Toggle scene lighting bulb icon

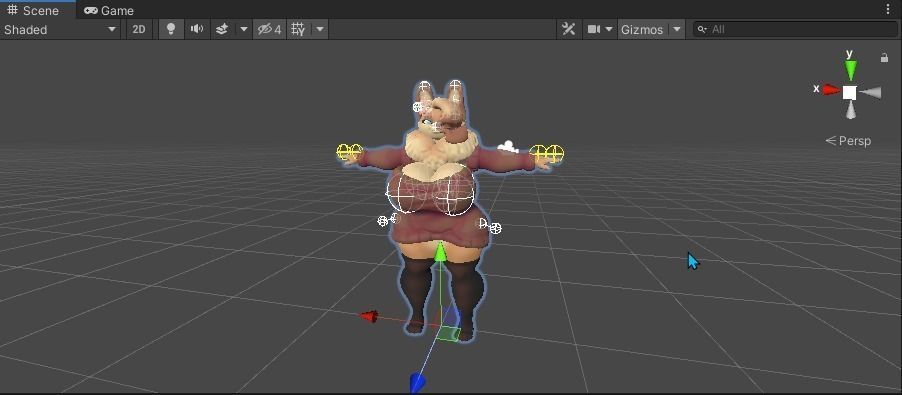pyautogui.click(x=170, y=29)
